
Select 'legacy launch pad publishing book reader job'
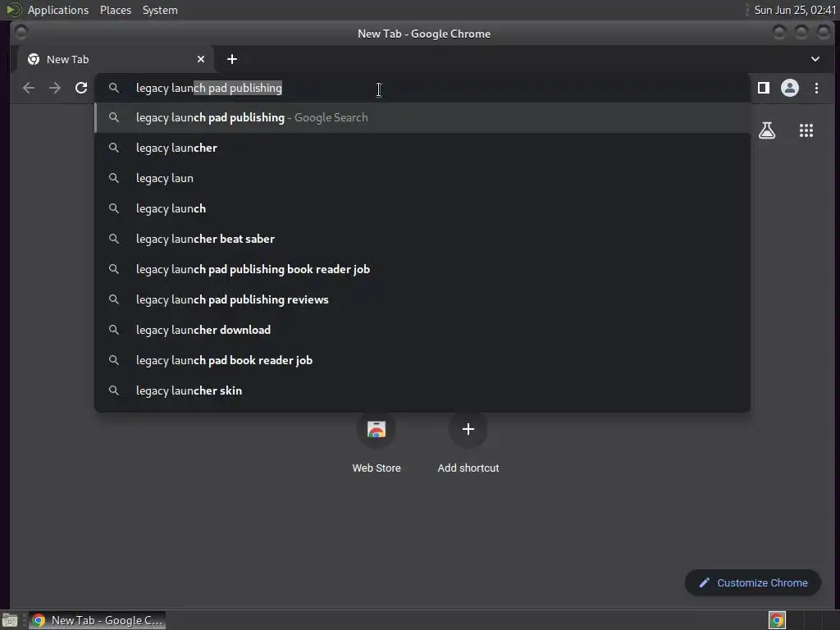point(422,269)
